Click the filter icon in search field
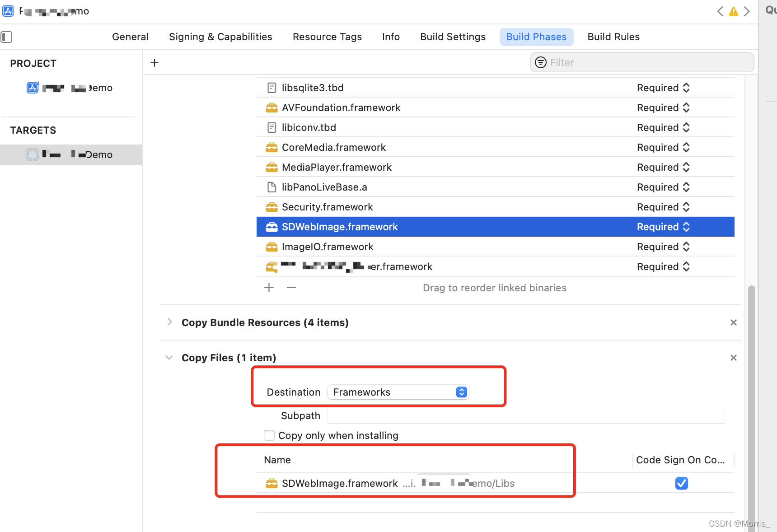The image size is (777, 532). tap(541, 62)
